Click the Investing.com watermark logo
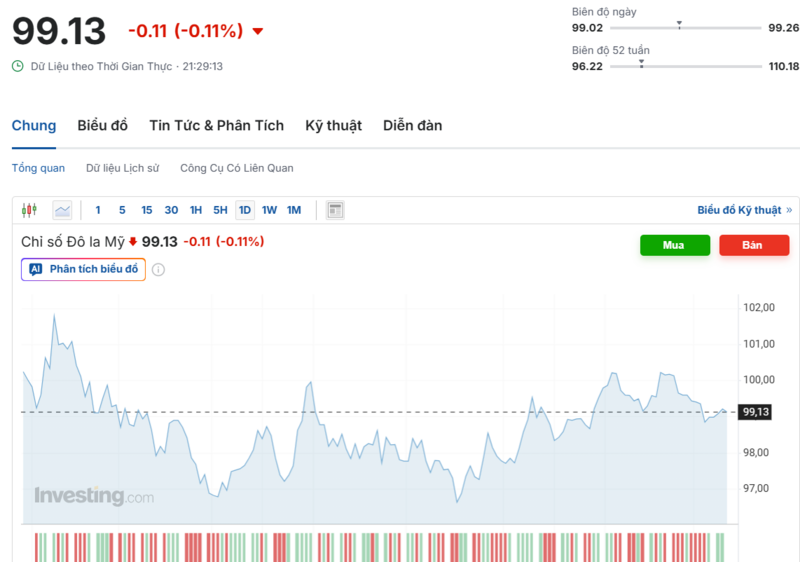The width and height of the screenshot is (800, 562). point(94,496)
